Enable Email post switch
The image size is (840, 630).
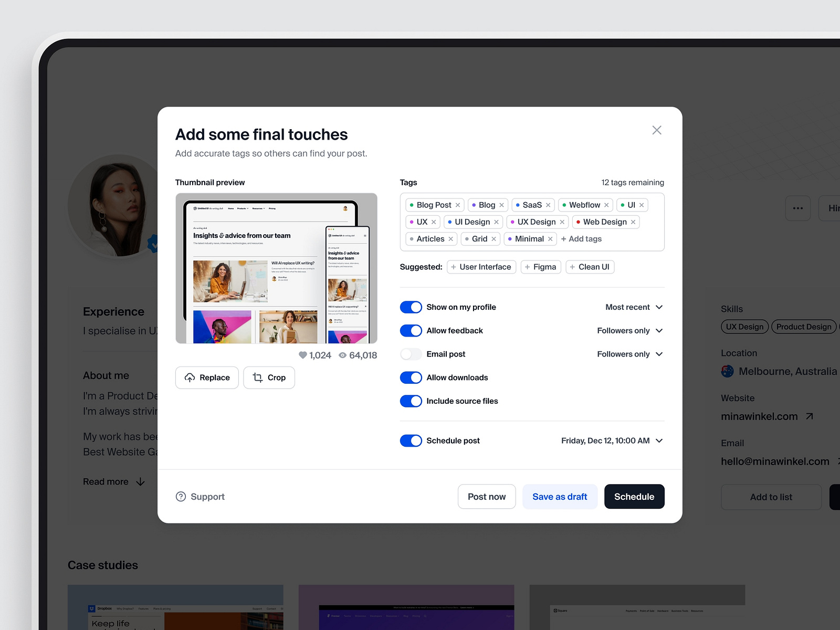pos(411,354)
